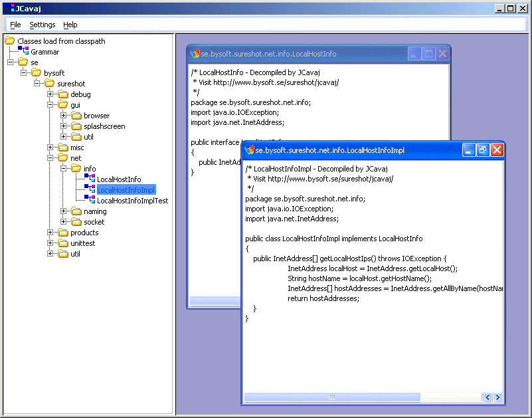This screenshot has height=418, width=532.
Task: Expand the browser tree node
Action: pos(63,116)
